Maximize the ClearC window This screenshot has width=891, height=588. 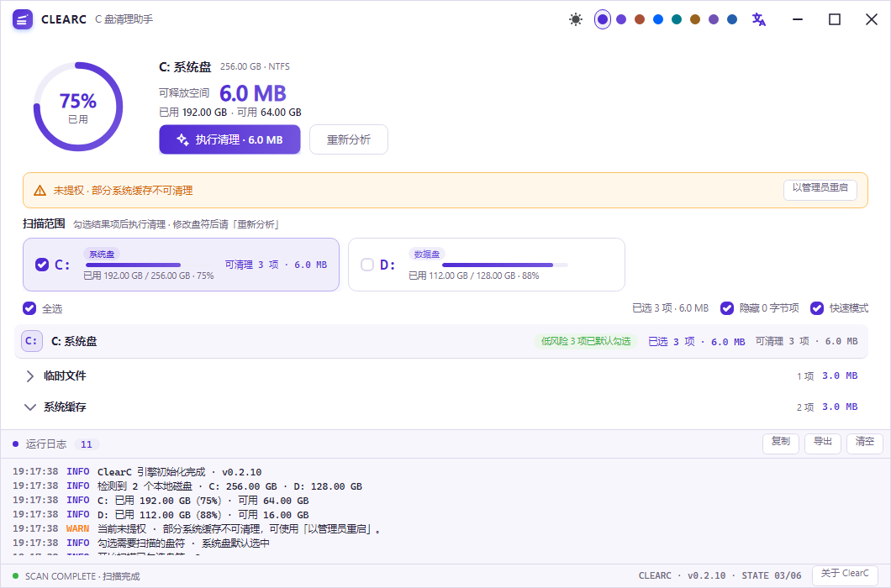[x=835, y=19]
